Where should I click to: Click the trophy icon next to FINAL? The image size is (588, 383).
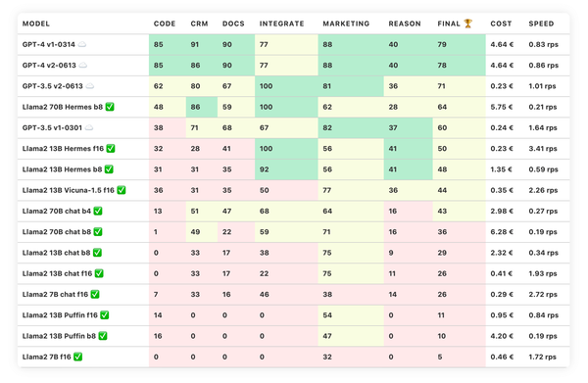(x=467, y=24)
